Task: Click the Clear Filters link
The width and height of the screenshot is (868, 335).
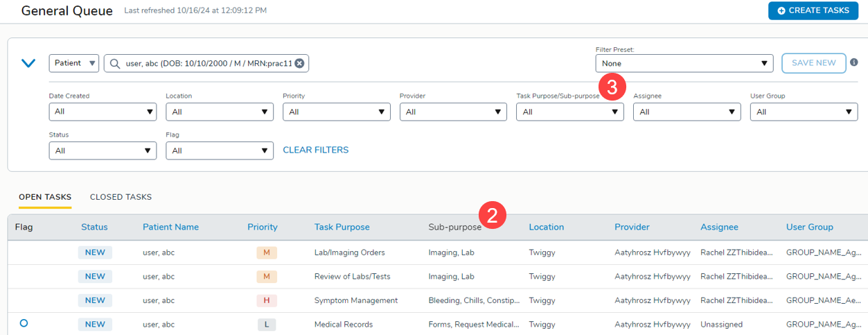Action: (315, 150)
